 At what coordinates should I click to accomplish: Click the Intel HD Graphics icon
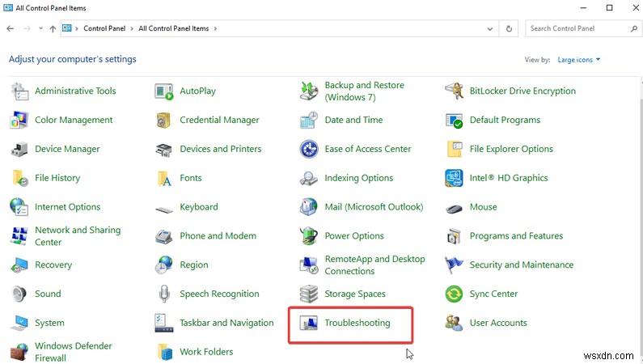pyautogui.click(x=454, y=178)
